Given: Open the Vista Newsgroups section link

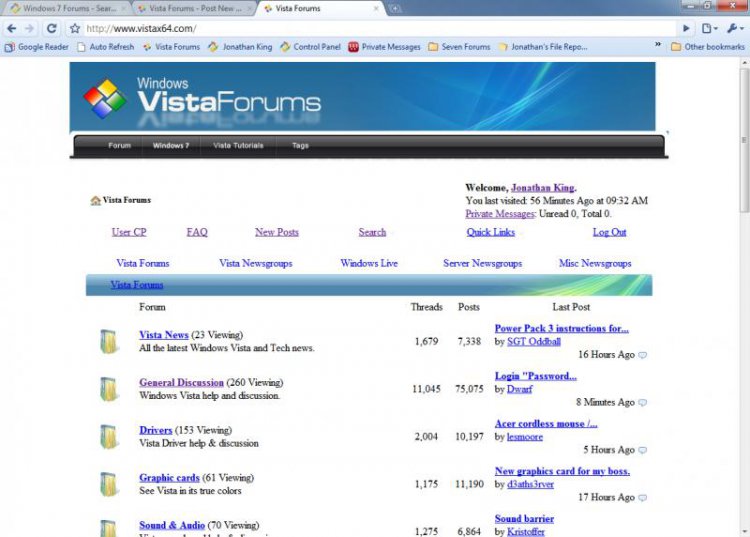Looking at the screenshot, I should 255,263.
